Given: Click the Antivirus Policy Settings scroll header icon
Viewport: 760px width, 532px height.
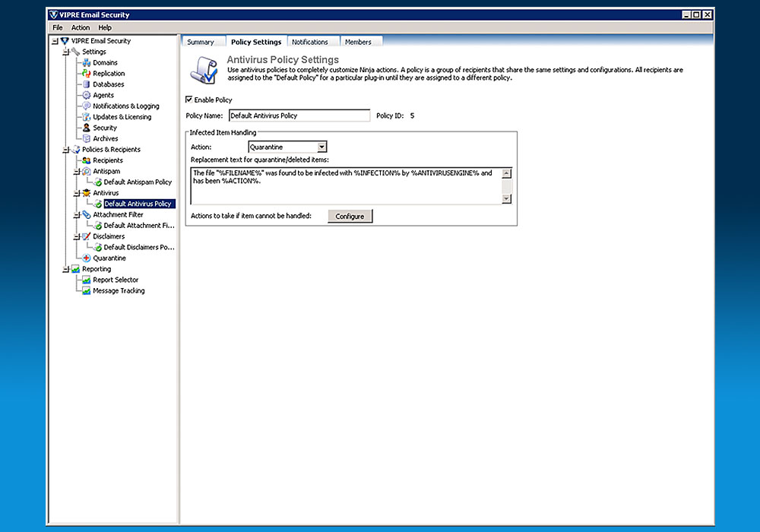Looking at the screenshot, I should [204, 70].
